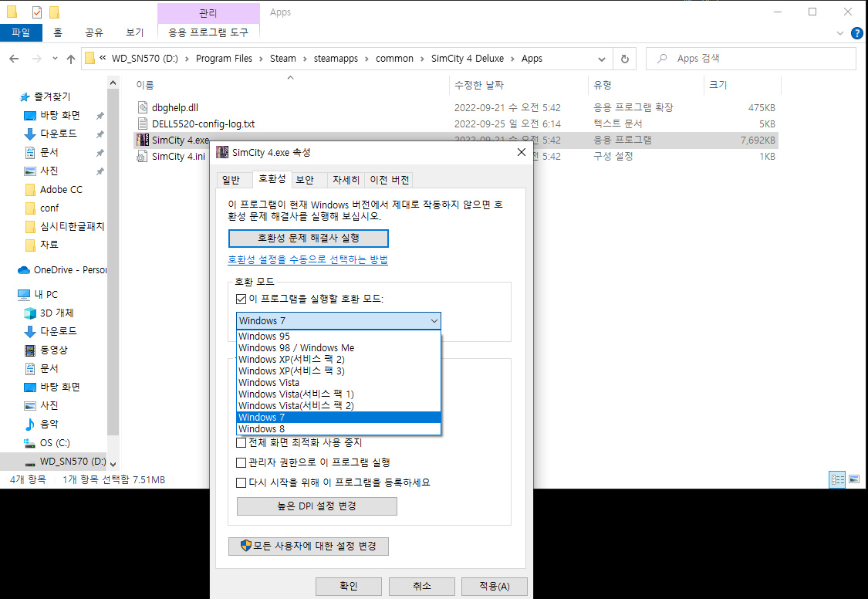Click the dbghelp.dll file icon
Viewport: 868px width, 599px height.
[x=143, y=107]
